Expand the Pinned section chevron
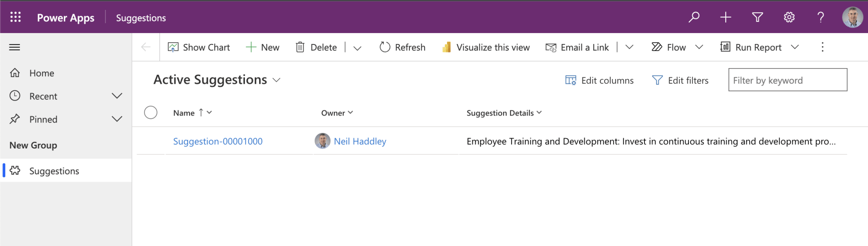The width and height of the screenshot is (868, 246). coord(117,119)
